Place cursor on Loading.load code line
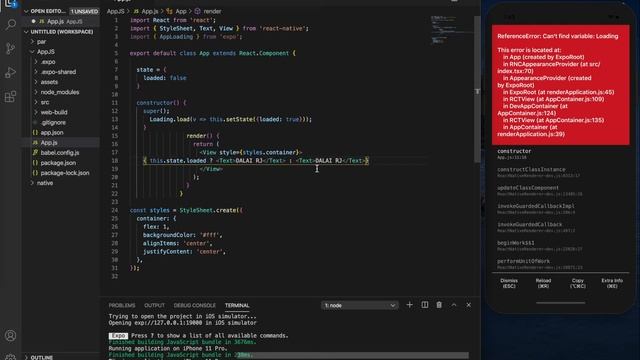 click(x=231, y=119)
